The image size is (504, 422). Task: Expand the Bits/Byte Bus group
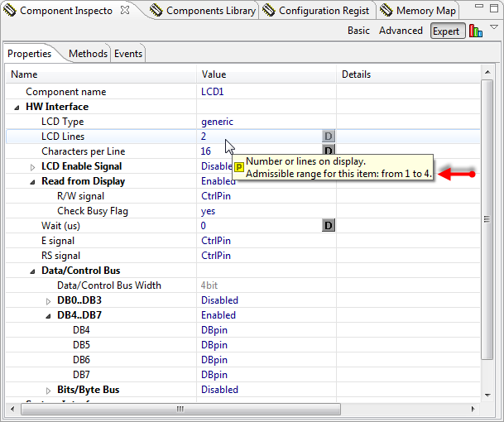coord(48,390)
